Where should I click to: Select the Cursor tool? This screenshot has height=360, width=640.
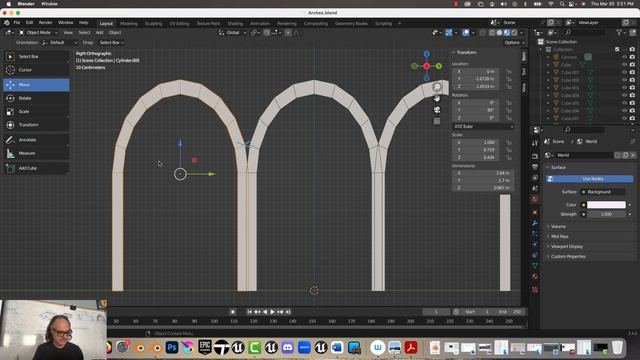36,70
